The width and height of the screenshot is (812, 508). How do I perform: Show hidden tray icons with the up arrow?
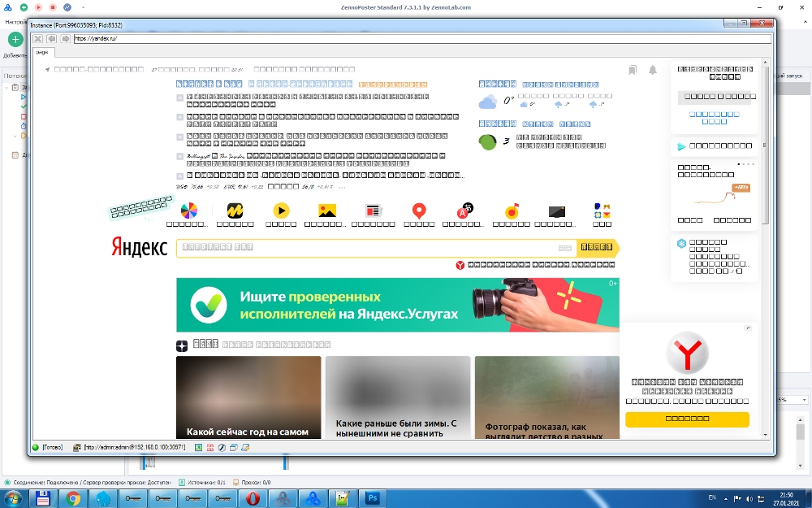[x=725, y=499]
